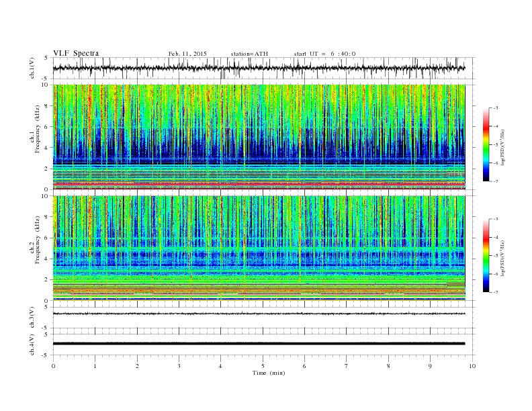Select the "start UT = 6:40:0" text

point(324,54)
